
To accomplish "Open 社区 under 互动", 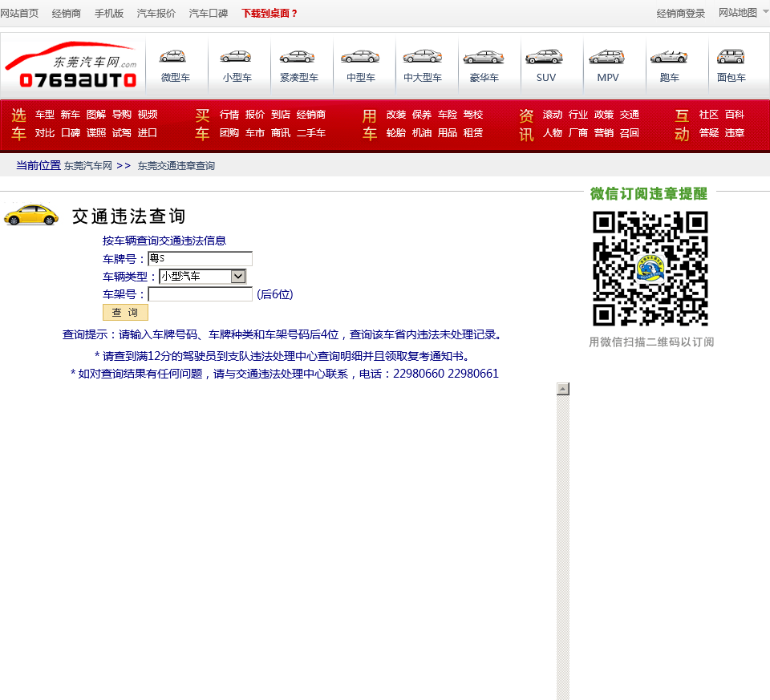I will pyautogui.click(x=708, y=115).
